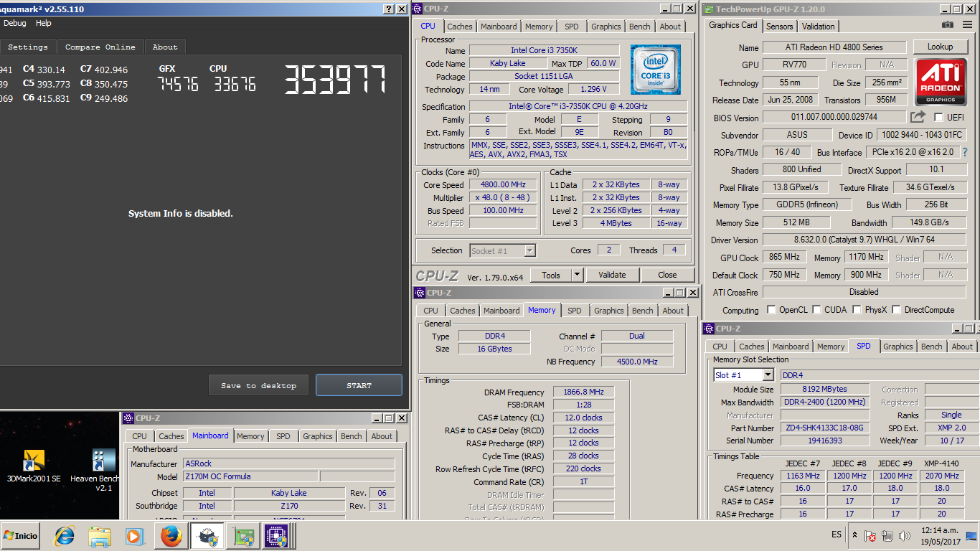Screen dimensions: 980x551
Task: Select SPD tab in CPU-Z Mainboard window
Action: pyautogui.click(x=283, y=436)
